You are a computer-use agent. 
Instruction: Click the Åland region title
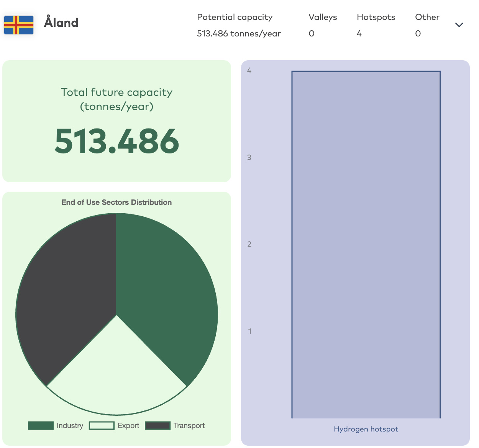[x=61, y=23]
